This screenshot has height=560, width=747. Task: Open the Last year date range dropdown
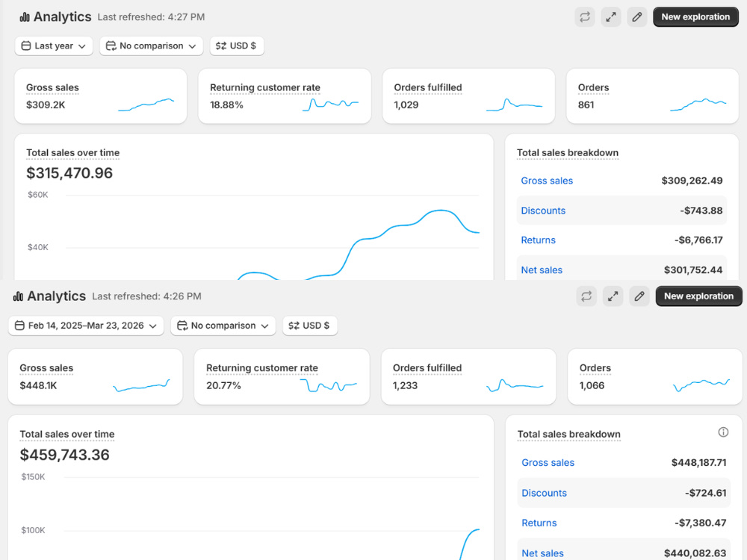[54, 46]
